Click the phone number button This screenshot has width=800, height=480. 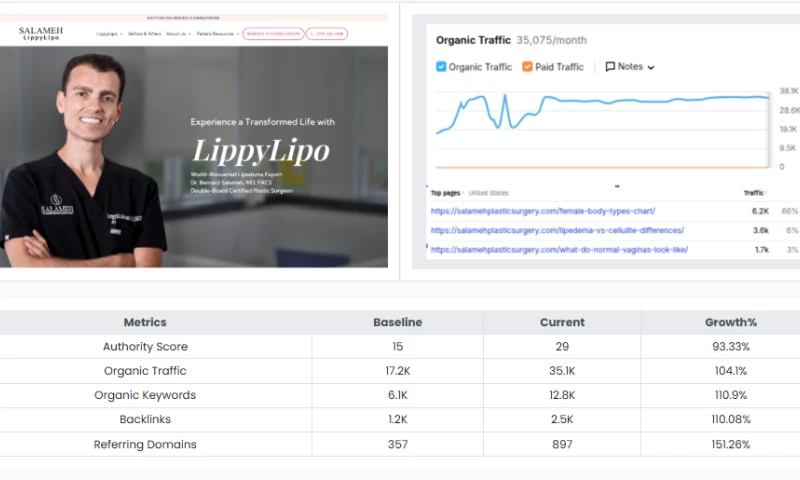click(x=327, y=34)
